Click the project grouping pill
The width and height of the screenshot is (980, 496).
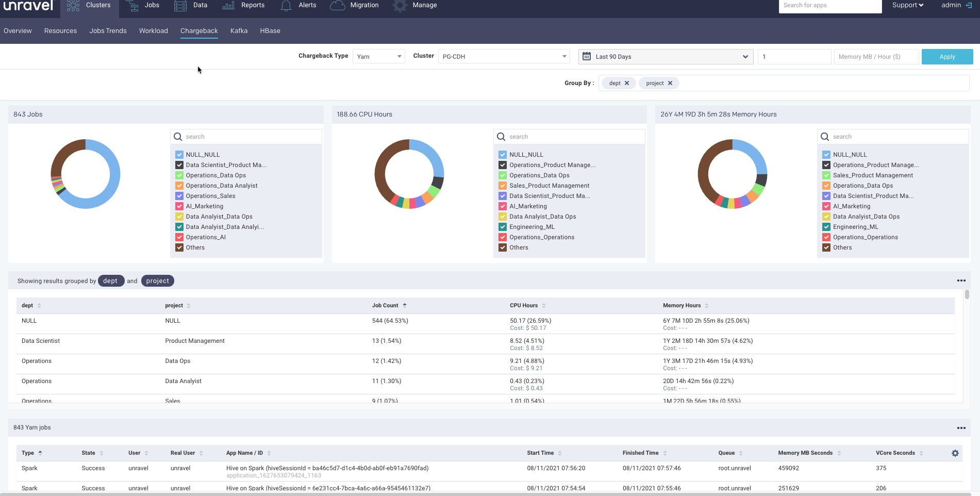point(158,281)
